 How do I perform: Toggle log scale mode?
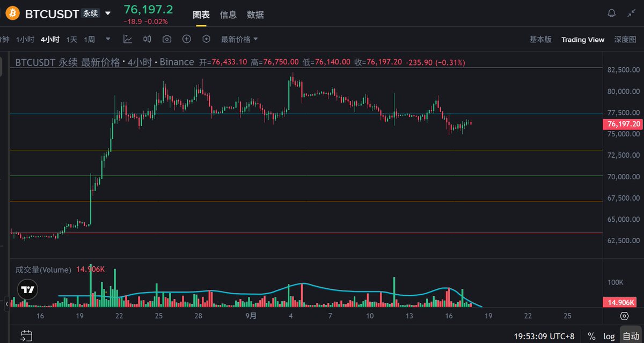[609, 337]
